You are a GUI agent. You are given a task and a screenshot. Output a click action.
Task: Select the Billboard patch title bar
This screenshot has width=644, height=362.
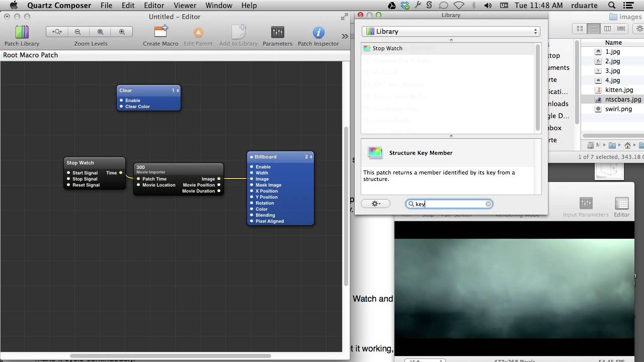coord(280,157)
